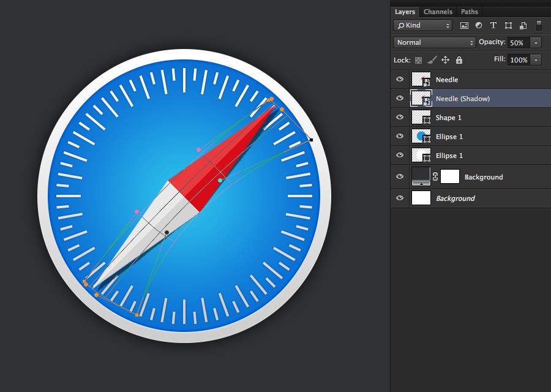Filter layers by shape layers icon
The image size is (551, 392).
click(x=508, y=25)
